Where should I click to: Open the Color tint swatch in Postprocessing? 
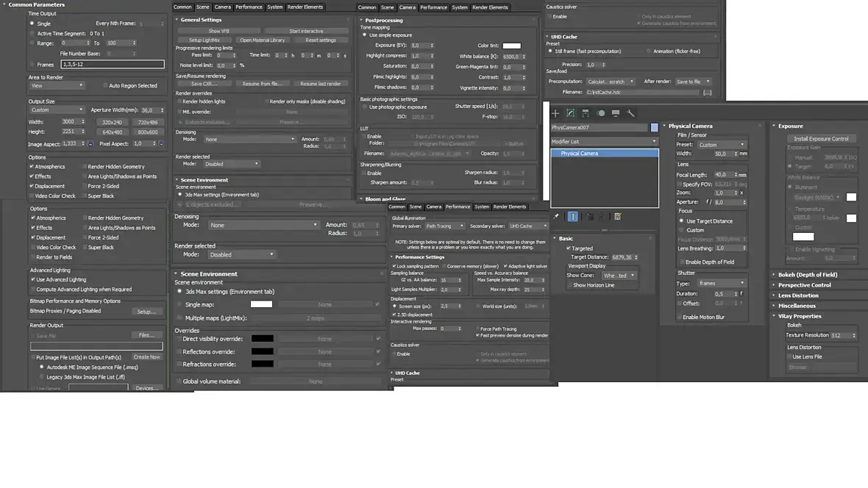pyautogui.click(x=511, y=46)
